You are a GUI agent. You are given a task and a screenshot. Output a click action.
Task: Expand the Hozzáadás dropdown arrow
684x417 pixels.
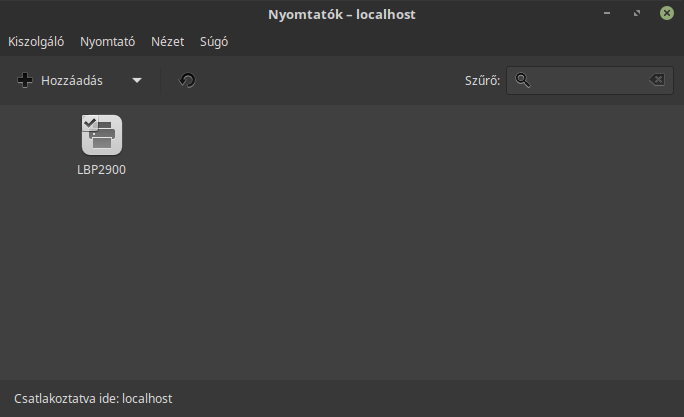[x=137, y=80]
